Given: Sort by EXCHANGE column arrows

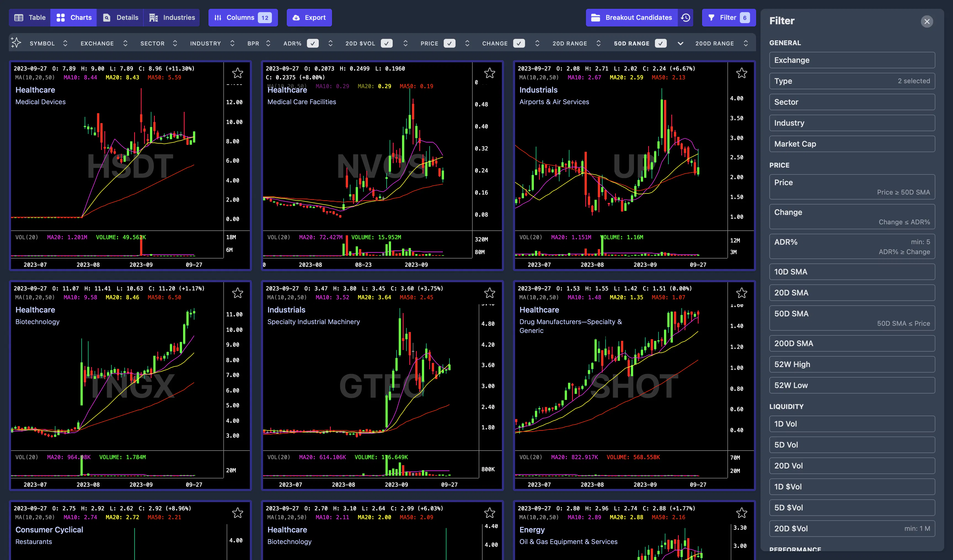Looking at the screenshot, I should coord(125,43).
